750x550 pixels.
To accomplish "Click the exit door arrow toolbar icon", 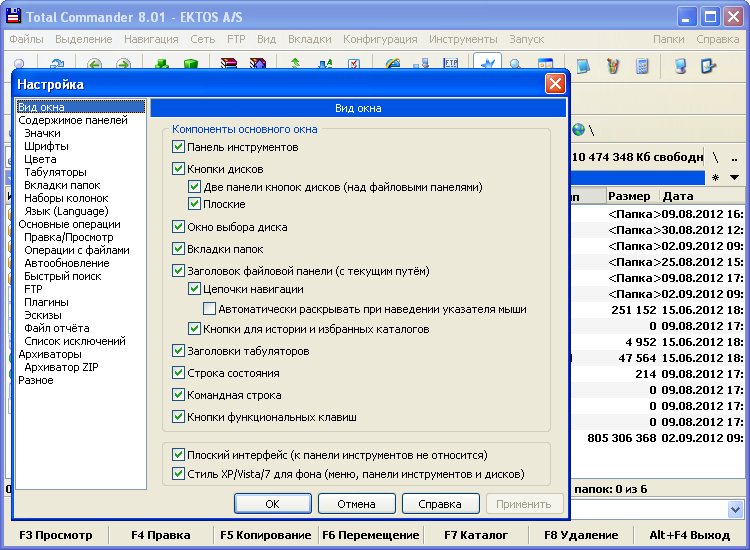I will [708, 66].
